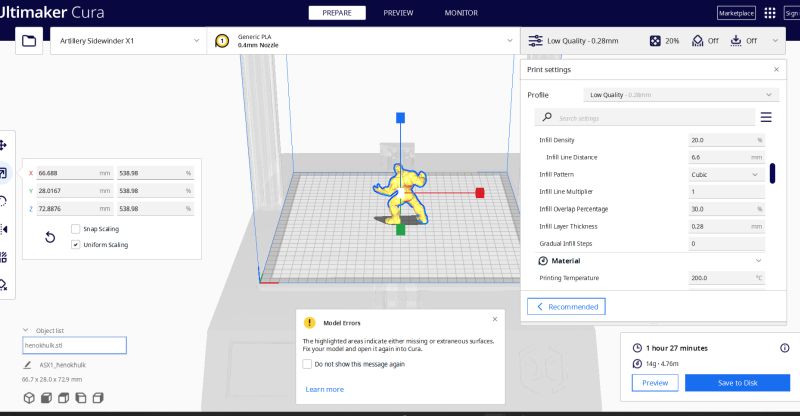800x416 pixels.
Task: Click the print settings scrollbar thumb
Action: (x=772, y=173)
